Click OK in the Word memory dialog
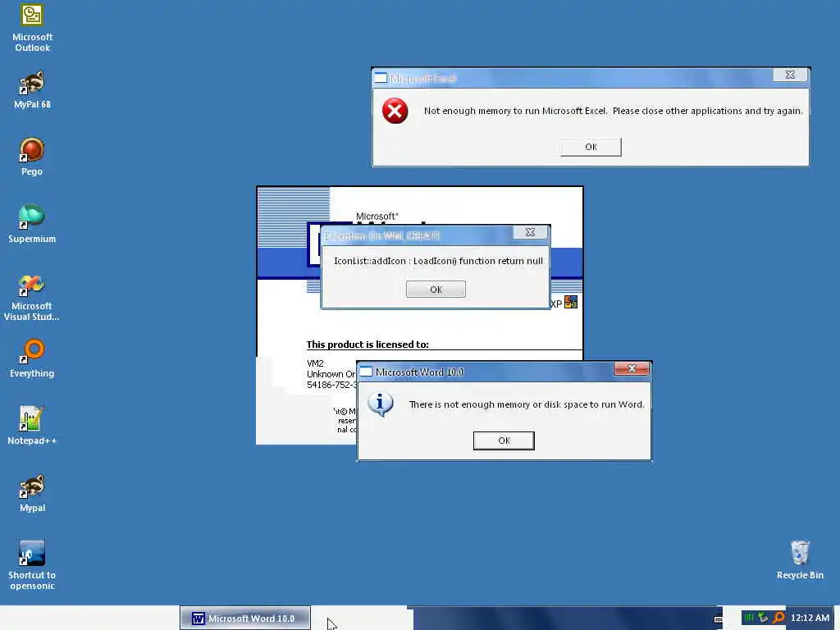 504,441
